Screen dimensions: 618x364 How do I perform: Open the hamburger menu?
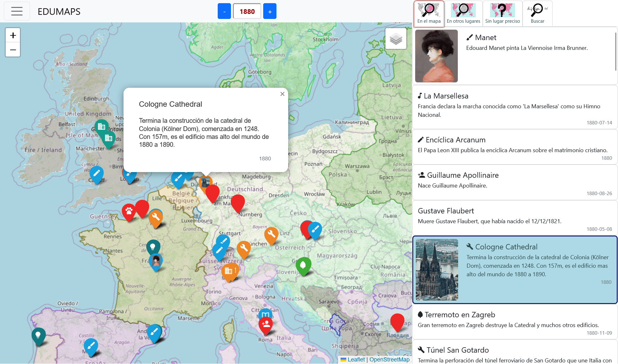tap(17, 11)
